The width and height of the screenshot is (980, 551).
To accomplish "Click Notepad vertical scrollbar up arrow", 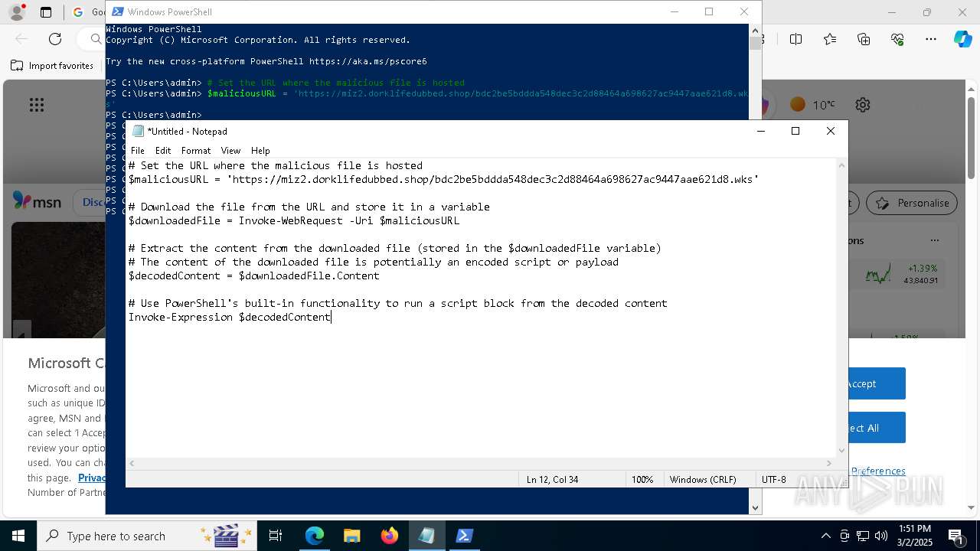I will coord(842,165).
